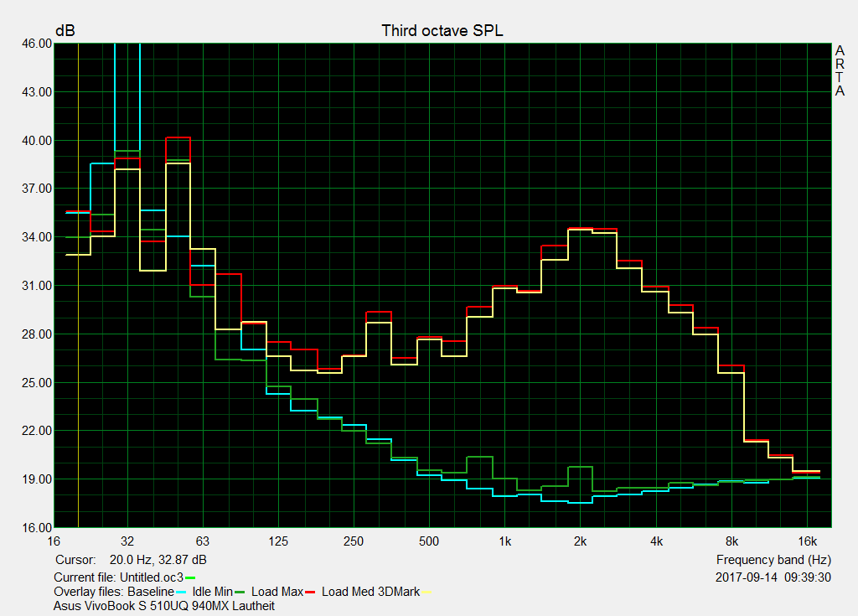Click the dark green Idle Min swatch
Viewport: 858px width, 616px height.
tap(240, 592)
